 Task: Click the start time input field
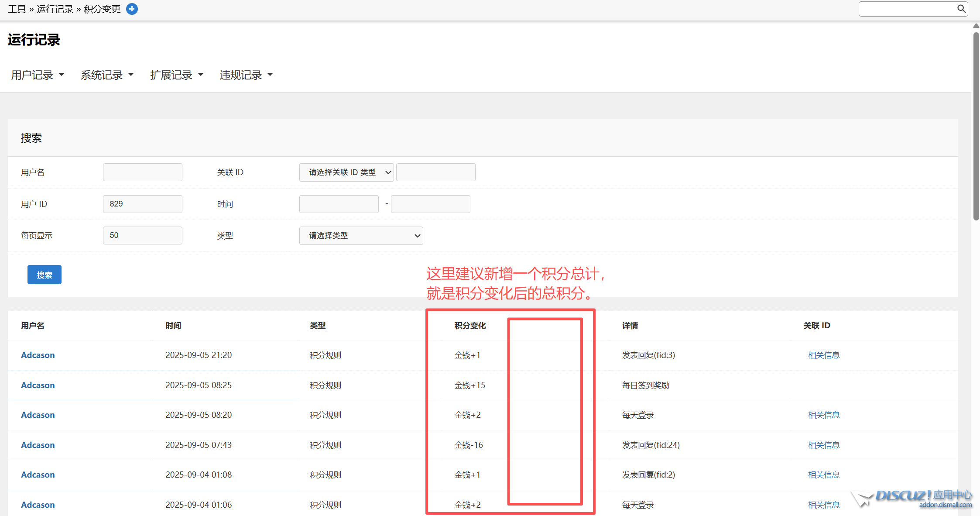click(339, 204)
